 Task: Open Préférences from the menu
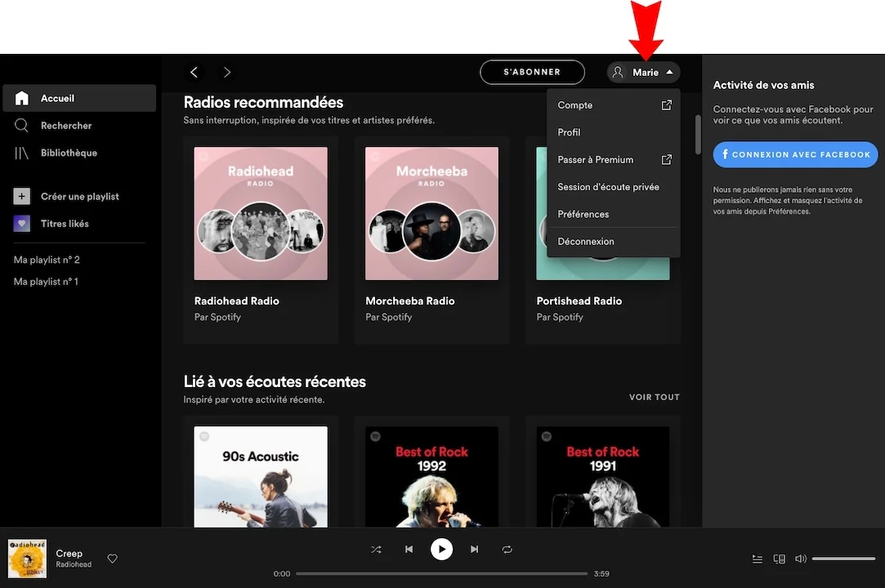(x=614, y=214)
